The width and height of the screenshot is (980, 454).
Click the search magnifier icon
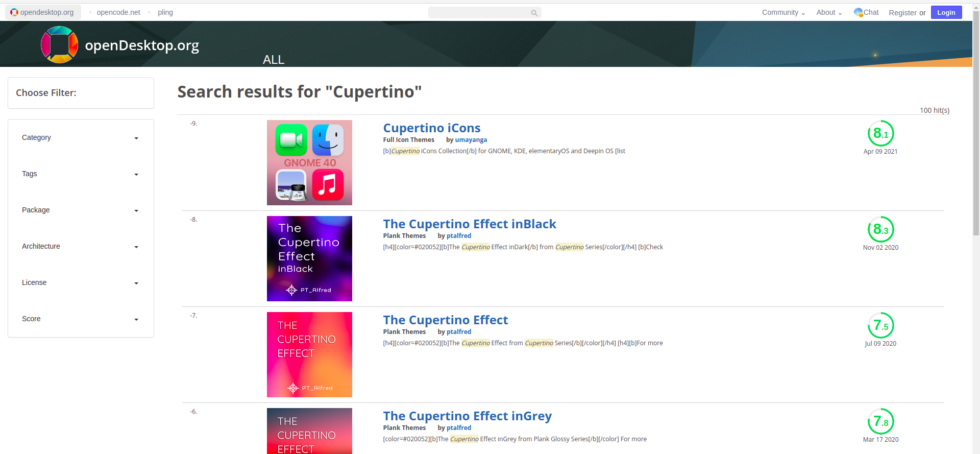(534, 13)
